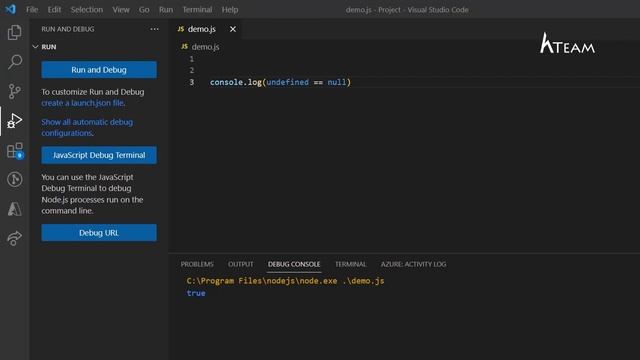Click line number 1 in the gutter
This screenshot has width=640, height=360.
[191, 59]
